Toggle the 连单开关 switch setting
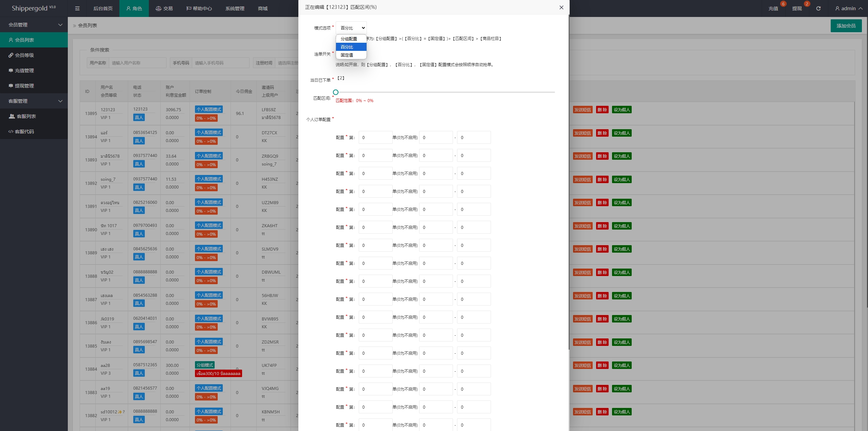The height and width of the screenshot is (431, 868). click(343, 54)
